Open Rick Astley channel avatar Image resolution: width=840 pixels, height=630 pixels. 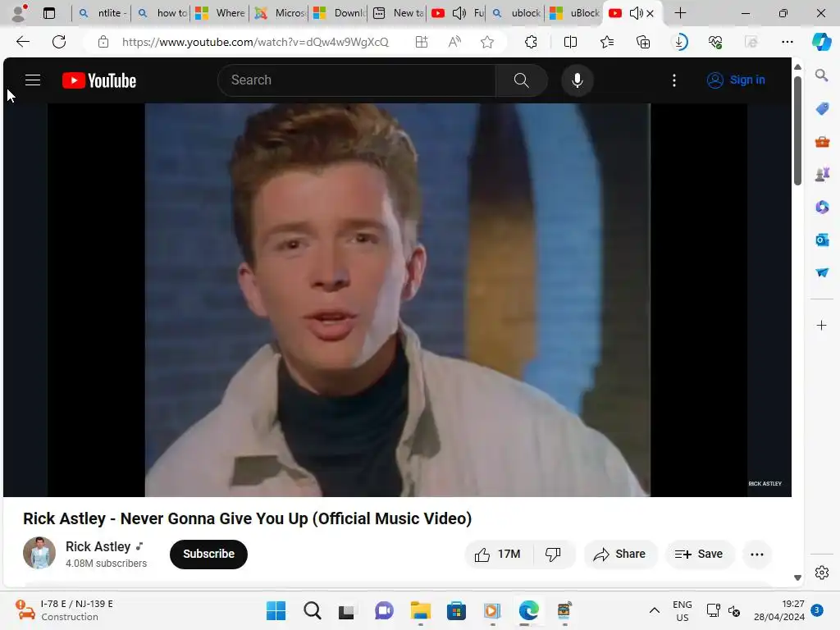(39, 553)
